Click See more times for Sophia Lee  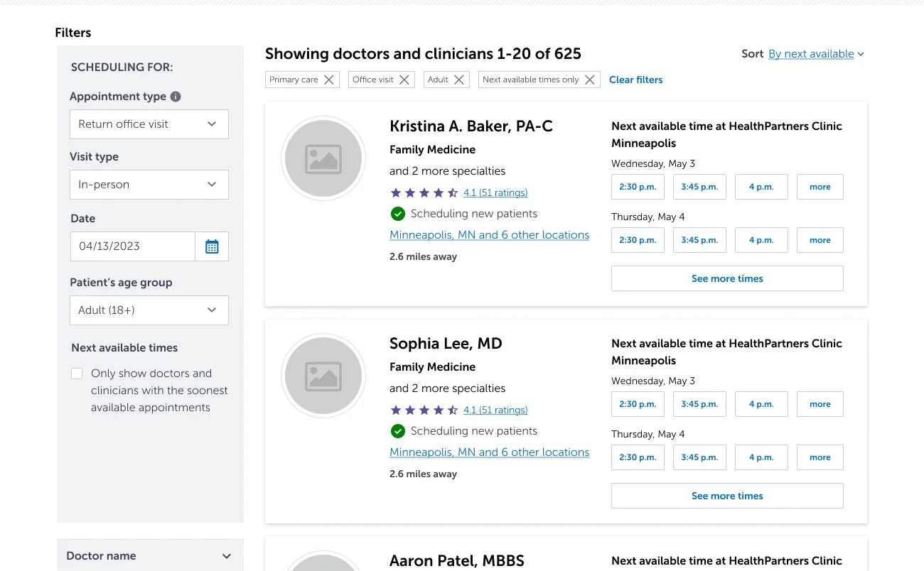727,496
